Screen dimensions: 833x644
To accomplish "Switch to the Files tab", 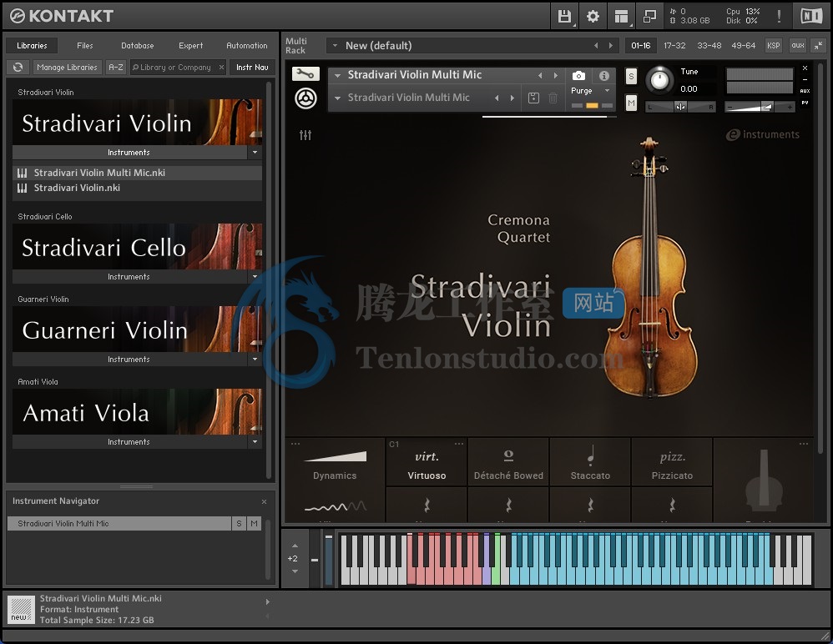I will click(x=85, y=46).
